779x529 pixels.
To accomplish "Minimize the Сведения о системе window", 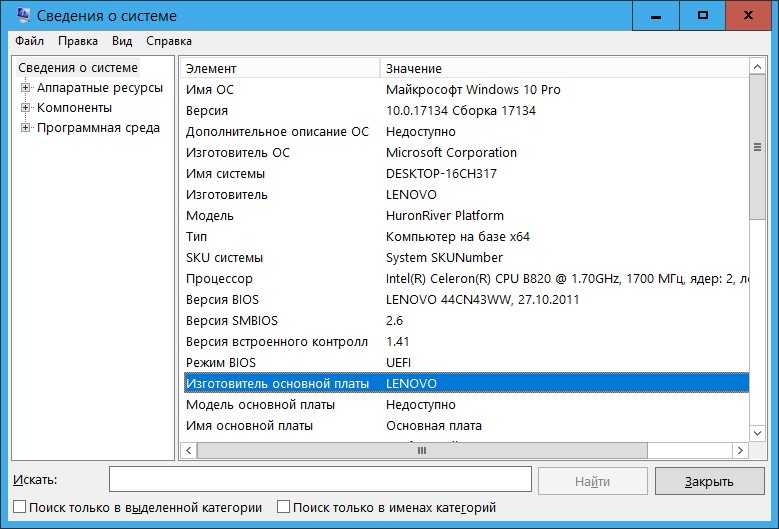I will [656, 15].
